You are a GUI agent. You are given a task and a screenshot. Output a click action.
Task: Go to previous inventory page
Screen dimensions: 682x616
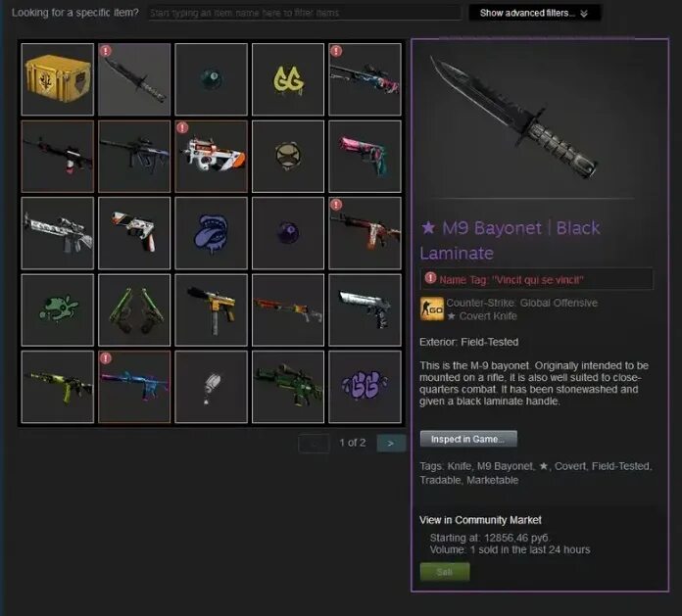click(x=314, y=443)
